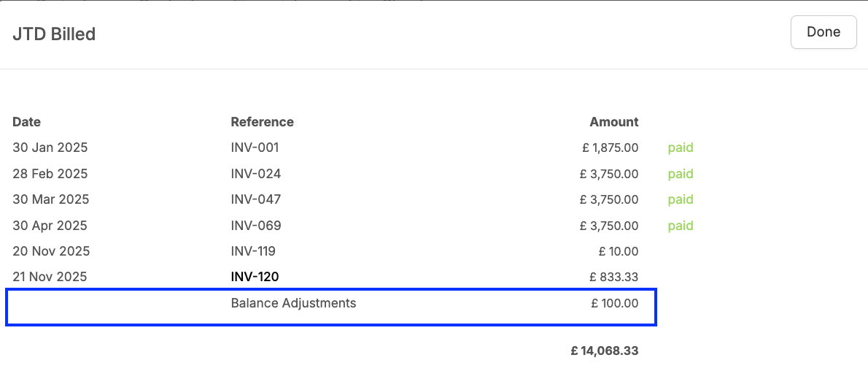Viewport: 868px width, 371px height.
Task: Click the Amount column header
Action: point(614,121)
